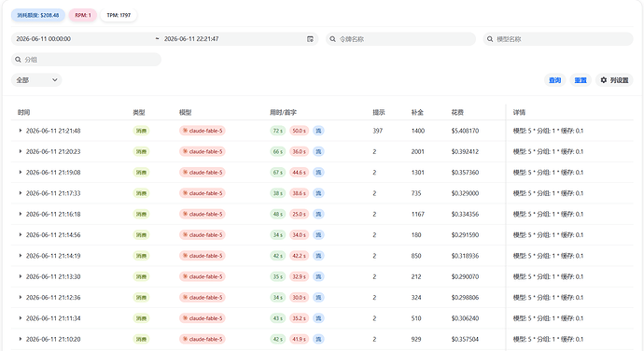Viewport: 644px width, 351px height.
Task: Click the 72 s duration badge
Action: [278, 131]
